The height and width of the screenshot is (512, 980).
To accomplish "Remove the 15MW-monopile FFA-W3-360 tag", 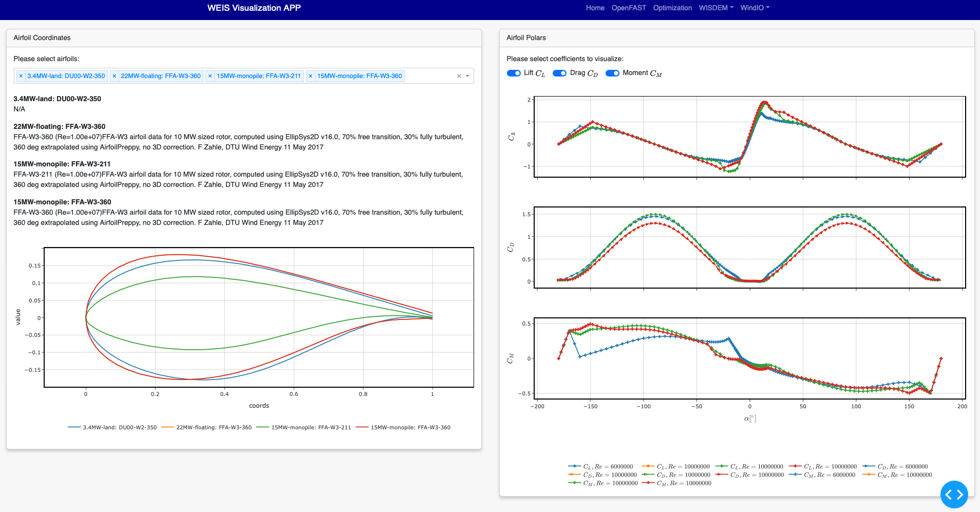I will pyautogui.click(x=310, y=76).
